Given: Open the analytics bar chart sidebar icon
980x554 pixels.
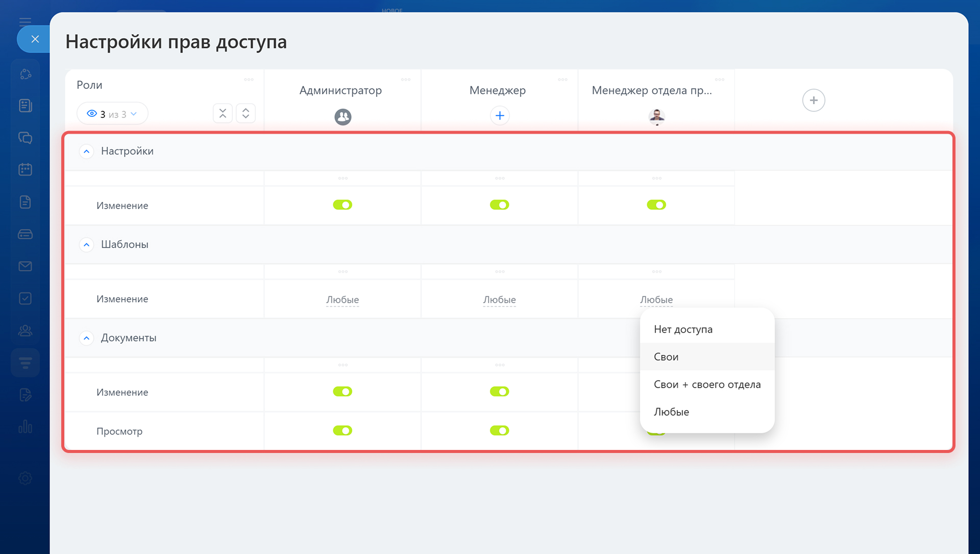Looking at the screenshot, I should pyautogui.click(x=25, y=426).
